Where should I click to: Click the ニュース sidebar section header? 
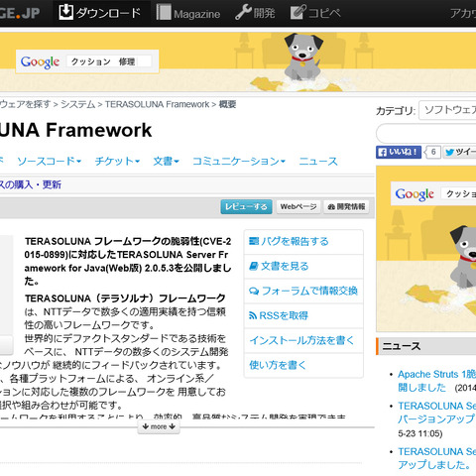tap(426, 346)
